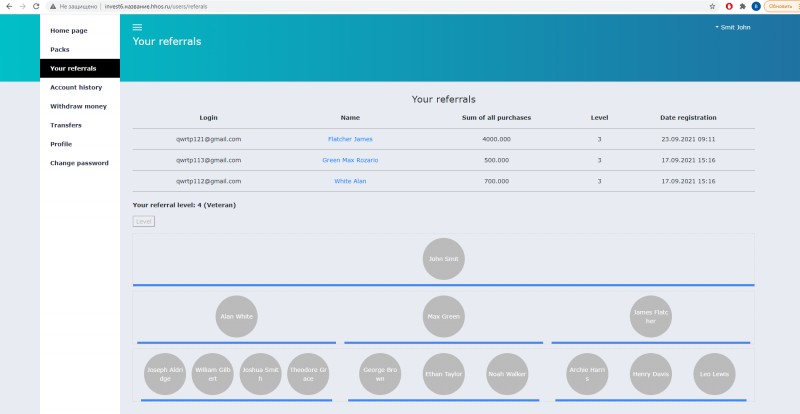Image resolution: width=800 pixels, height=414 pixels.
Task: Select the George Brown tree node
Action: [x=380, y=374]
